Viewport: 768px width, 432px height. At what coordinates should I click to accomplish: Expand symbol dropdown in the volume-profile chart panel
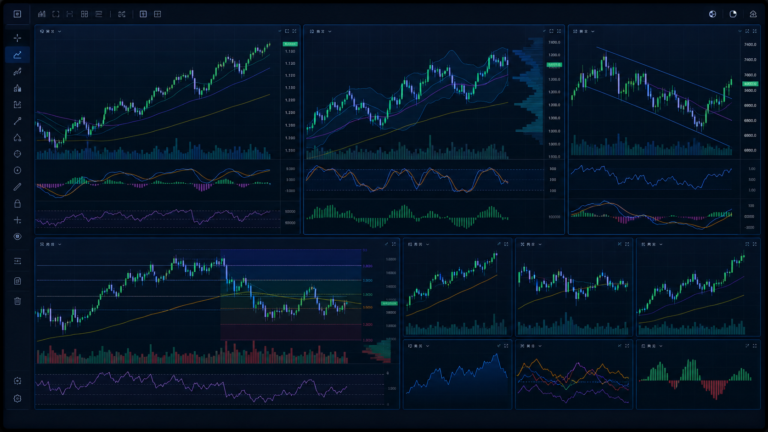[330, 31]
